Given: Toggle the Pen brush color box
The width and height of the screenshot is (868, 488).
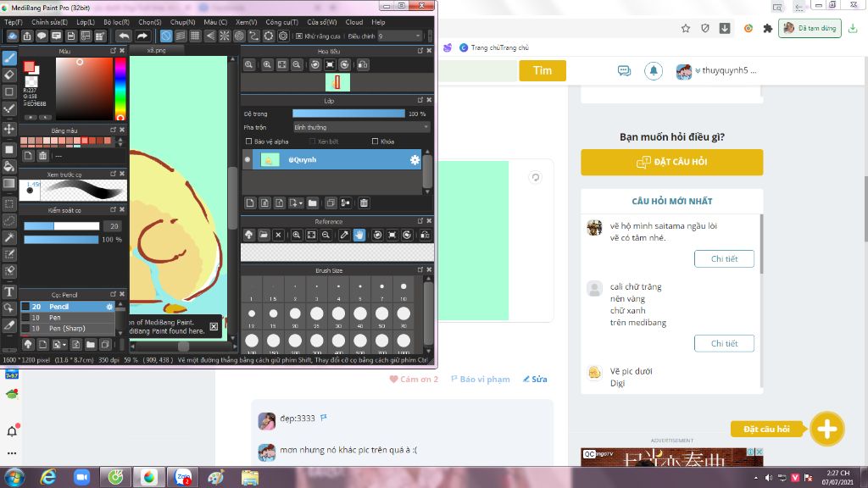Looking at the screenshot, I should [x=25, y=318].
